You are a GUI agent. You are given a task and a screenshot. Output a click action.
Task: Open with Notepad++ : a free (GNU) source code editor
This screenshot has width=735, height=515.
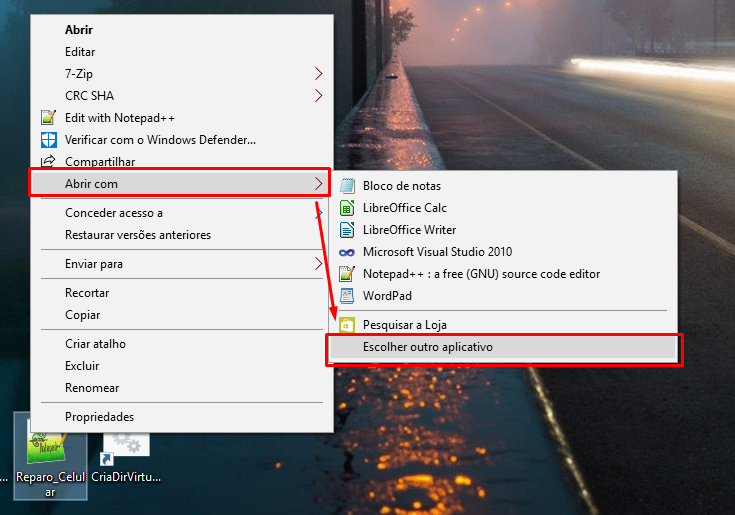click(x=503, y=274)
